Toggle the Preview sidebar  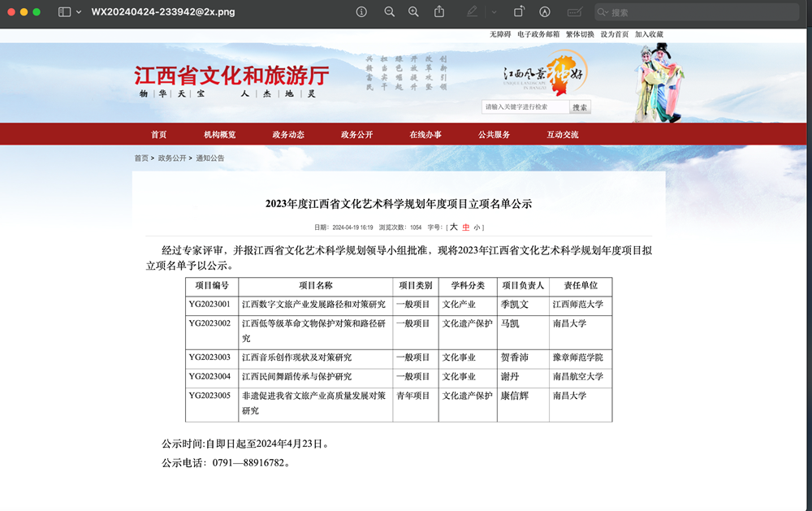(65, 11)
